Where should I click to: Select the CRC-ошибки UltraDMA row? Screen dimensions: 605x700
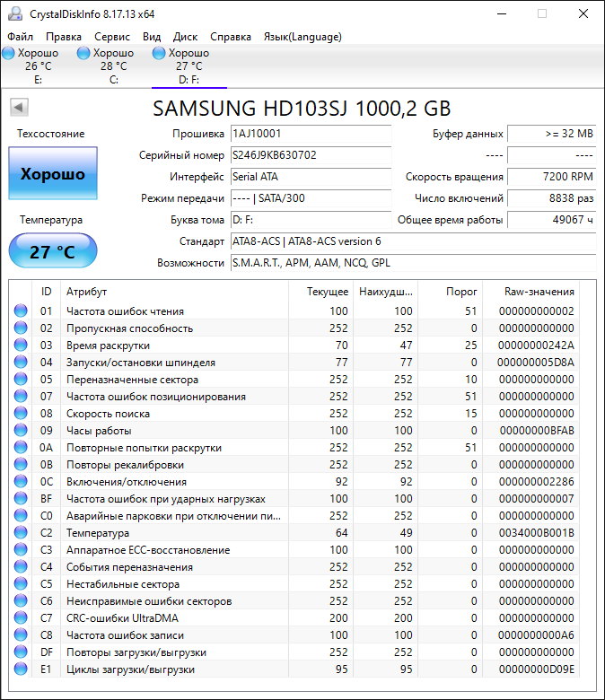[294, 617]
